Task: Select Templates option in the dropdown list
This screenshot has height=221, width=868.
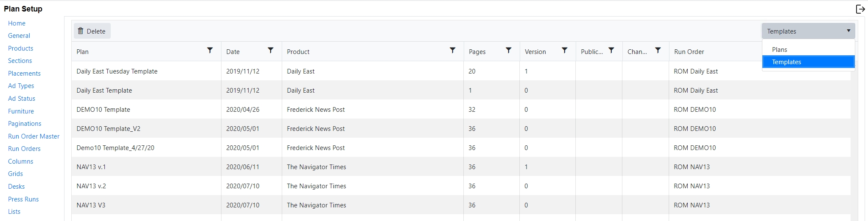Action: click(x=786, y=62)
